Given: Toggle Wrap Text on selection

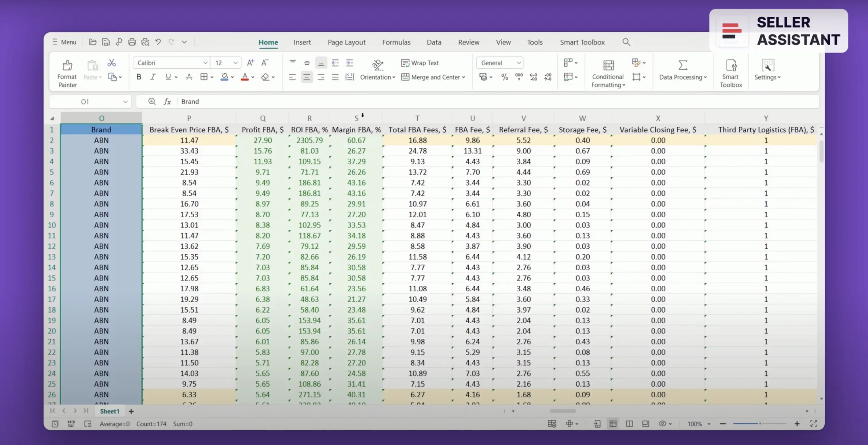Looking at the screenshot, I should pos(420,63).
